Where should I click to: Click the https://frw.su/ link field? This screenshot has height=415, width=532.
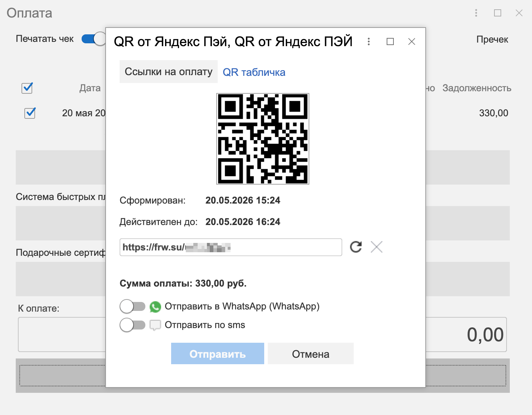[231, 247]
